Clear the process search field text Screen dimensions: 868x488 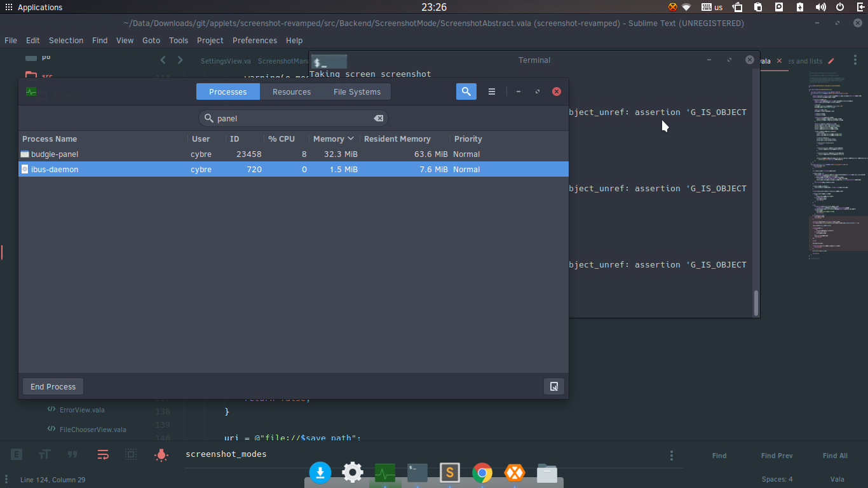pyautogui.click(x=378, y=118)
